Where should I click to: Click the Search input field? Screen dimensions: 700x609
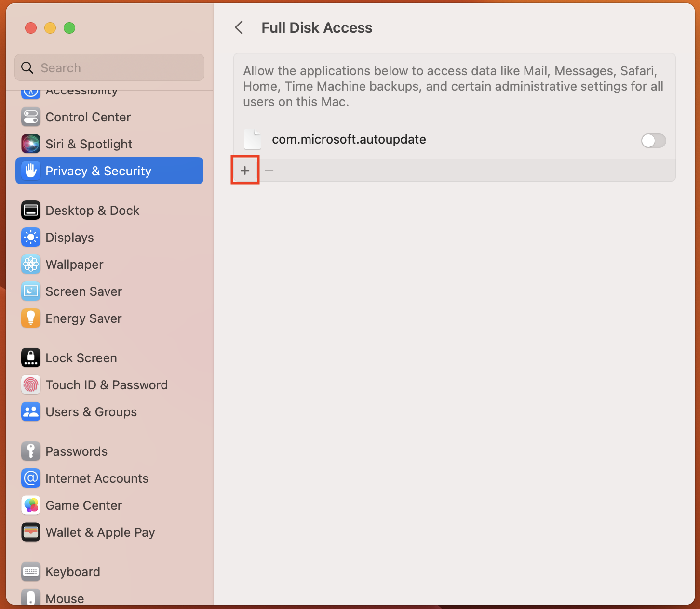(109, 67)
